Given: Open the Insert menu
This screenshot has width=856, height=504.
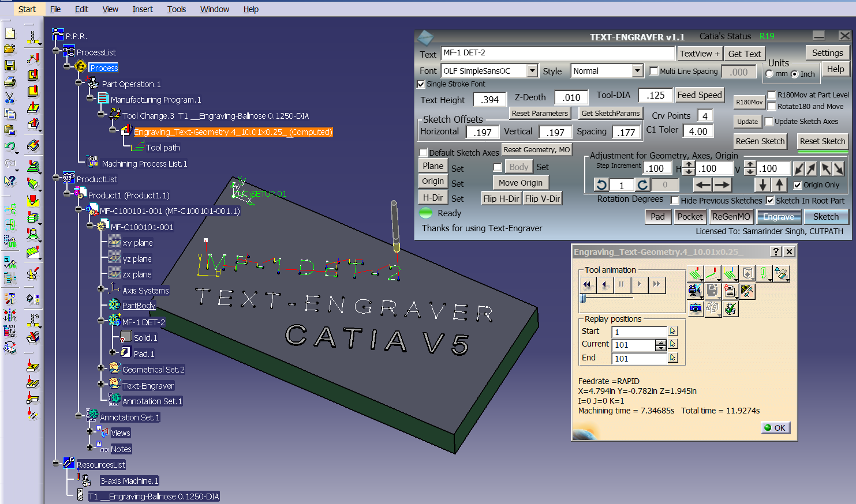Looking at the screenshot, I should pos(143,9).
